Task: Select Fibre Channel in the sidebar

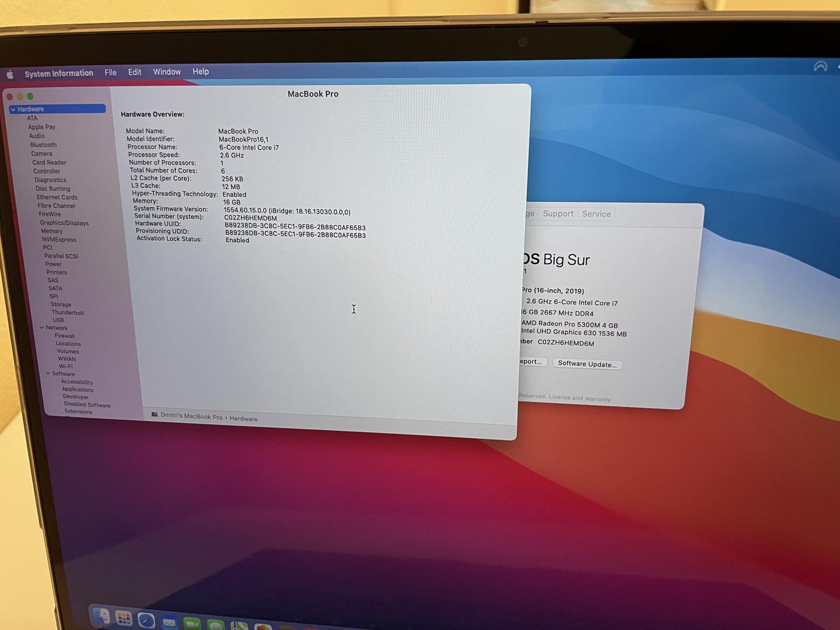Action: point(57,205)
